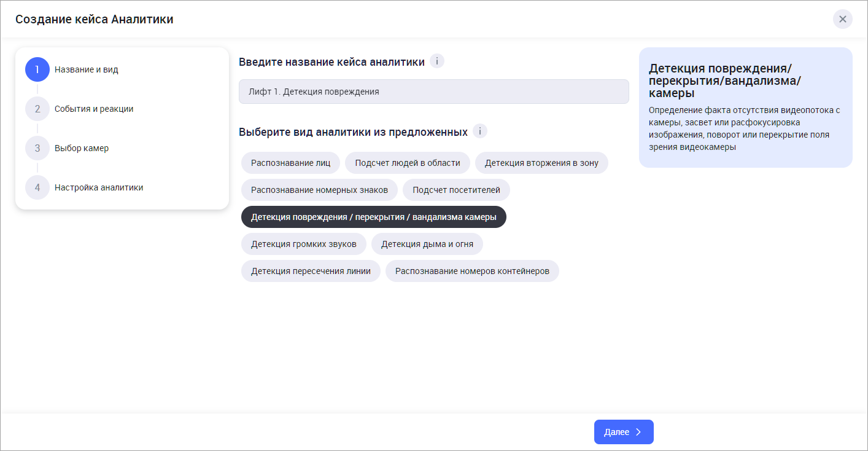Toggle the selected Детекция повреждения камеры chip

point(373,217)
